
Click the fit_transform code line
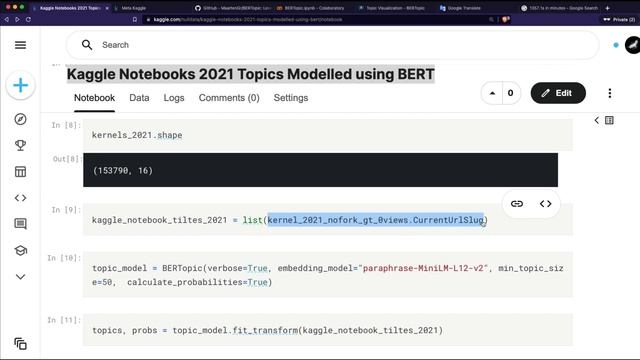(x=267, y=330)
